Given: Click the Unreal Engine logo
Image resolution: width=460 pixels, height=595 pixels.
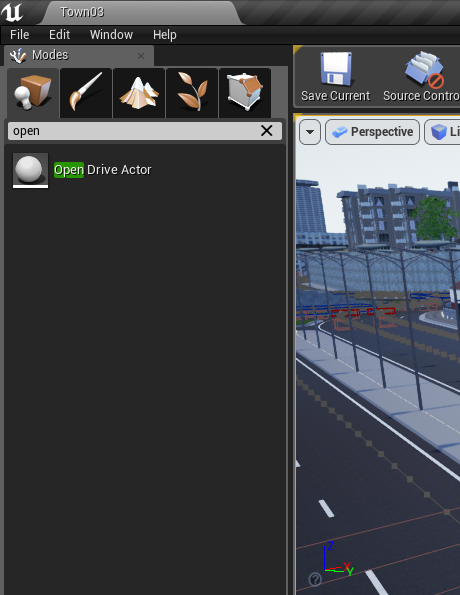Looking at the screenshot, I should 13,12.
